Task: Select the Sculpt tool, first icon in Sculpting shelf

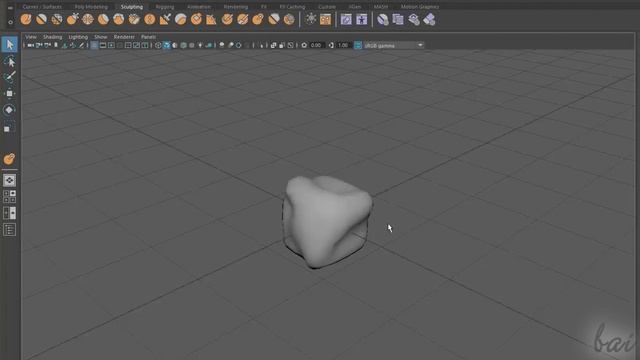Action: 26,19
